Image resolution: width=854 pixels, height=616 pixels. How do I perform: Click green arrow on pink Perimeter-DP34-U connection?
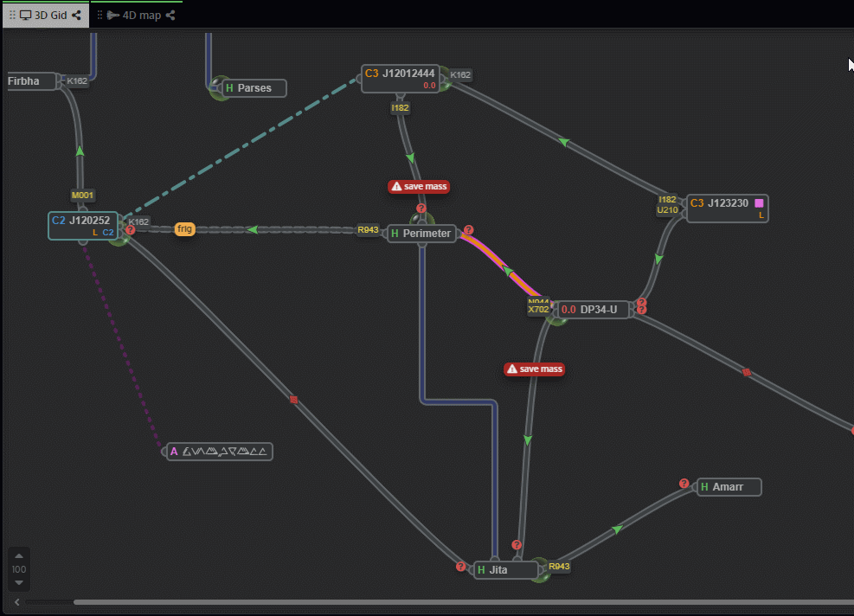tap(508, 270)
